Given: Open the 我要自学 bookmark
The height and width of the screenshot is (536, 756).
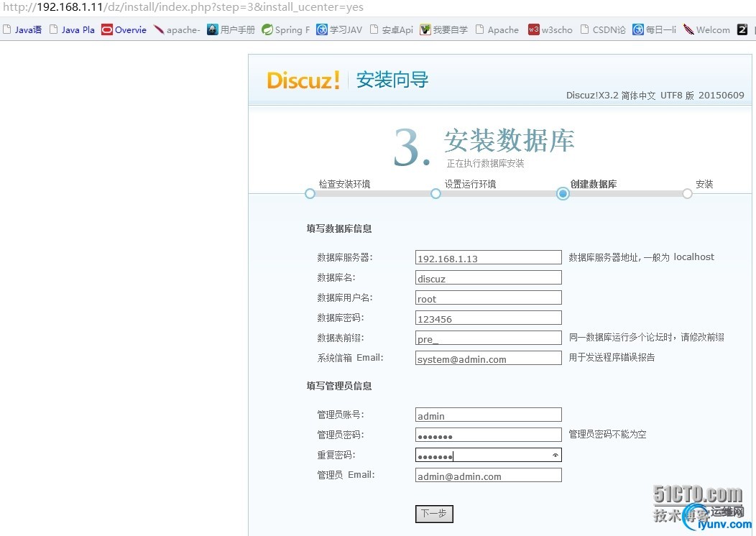Looking at the screenshot, I should tap(443, 30).
